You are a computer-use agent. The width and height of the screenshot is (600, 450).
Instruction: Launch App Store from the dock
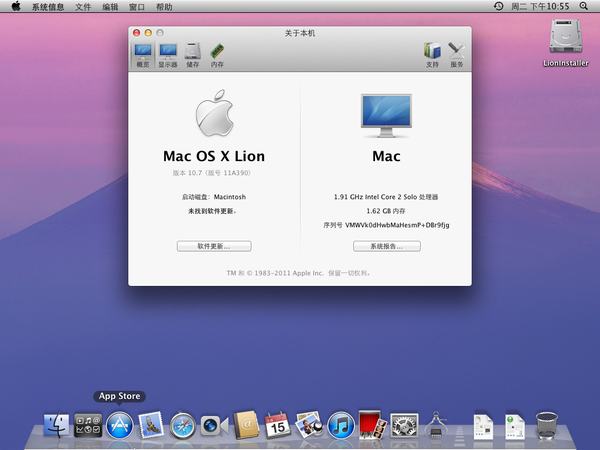coord(120,425)
